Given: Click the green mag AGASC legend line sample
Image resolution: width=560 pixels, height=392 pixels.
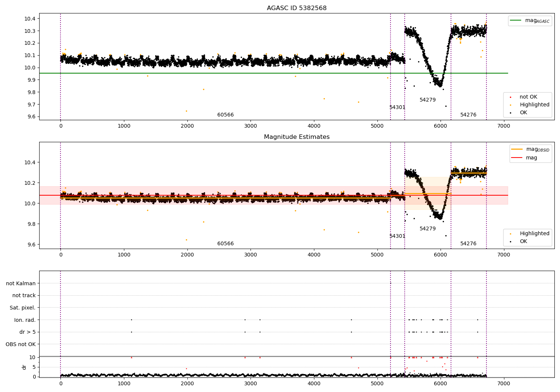Looking at the screenshot, I should [x=516, y=21].
